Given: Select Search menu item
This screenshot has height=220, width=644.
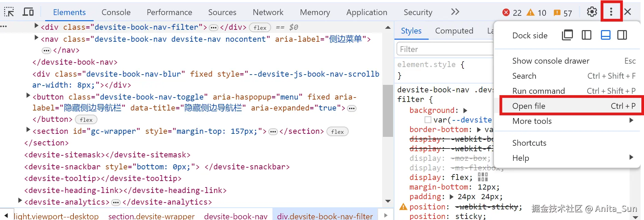Looking at the screenshot, I should coord(567,76).
